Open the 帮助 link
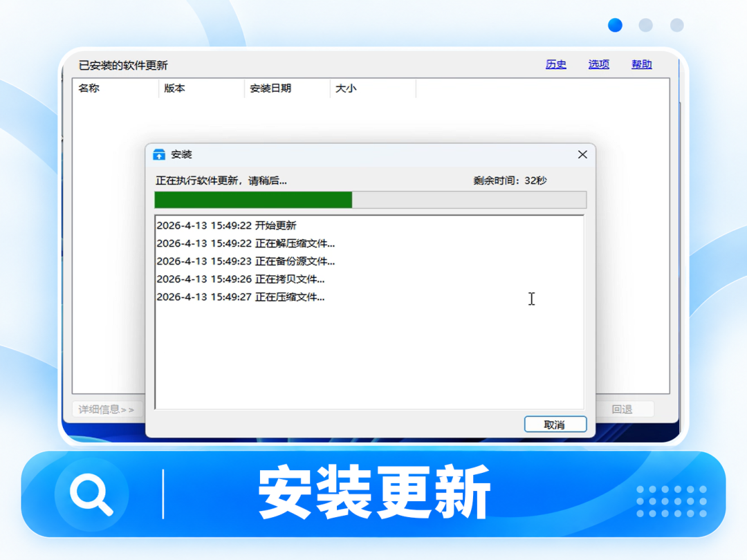This screenshot has height=560, width=747. click(641, 64)
